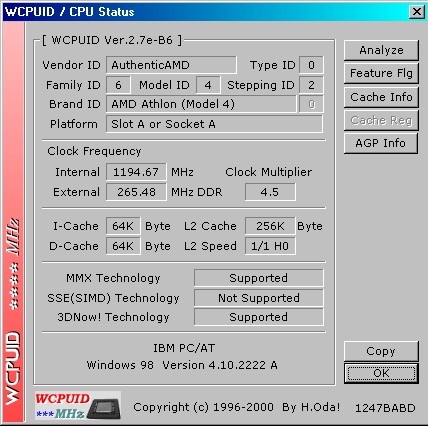Select the L2 Cache 256K field
Viewport: 428px width, 427px height.
[270, 226]
